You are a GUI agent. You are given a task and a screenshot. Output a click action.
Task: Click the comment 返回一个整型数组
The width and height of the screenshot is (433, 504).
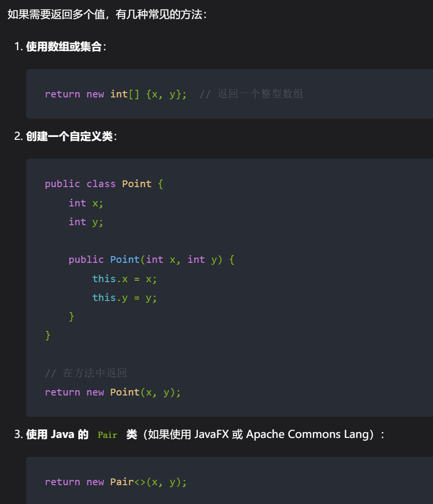point(251,94)
